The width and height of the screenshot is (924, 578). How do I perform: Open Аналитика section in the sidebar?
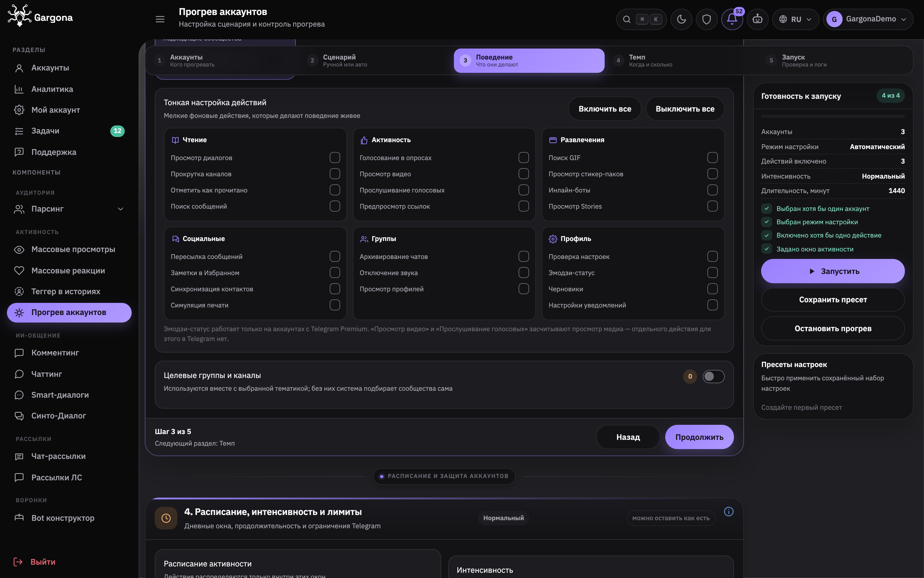[x=69, y=89]
